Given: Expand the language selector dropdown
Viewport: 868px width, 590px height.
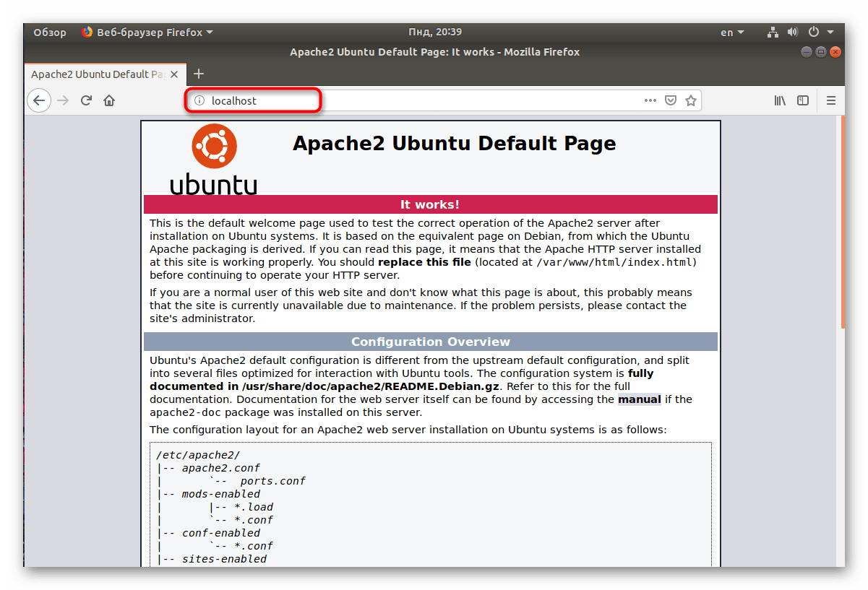Looking at the screenshot, I should 731,32.
